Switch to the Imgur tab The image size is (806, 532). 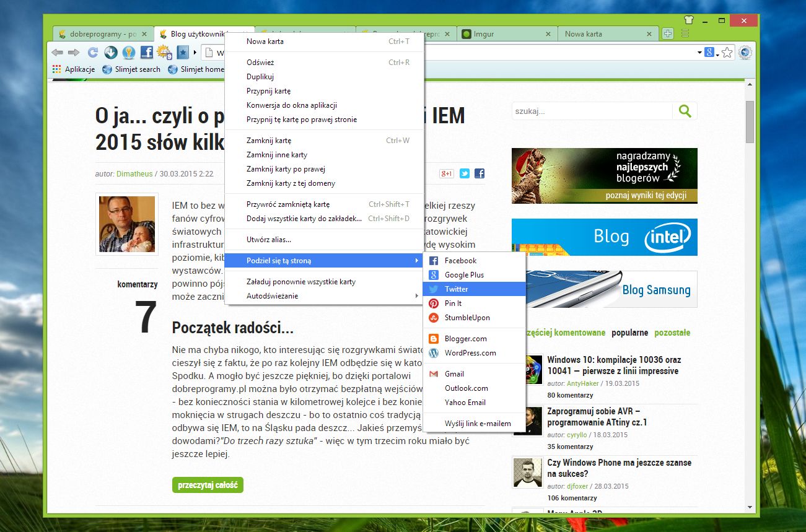(x=507, y=34)
